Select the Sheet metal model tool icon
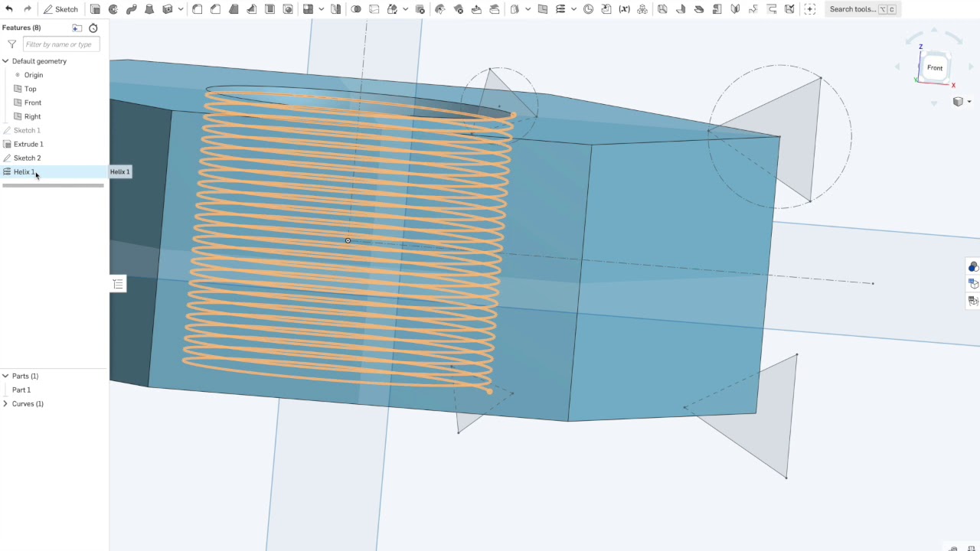 662,9
